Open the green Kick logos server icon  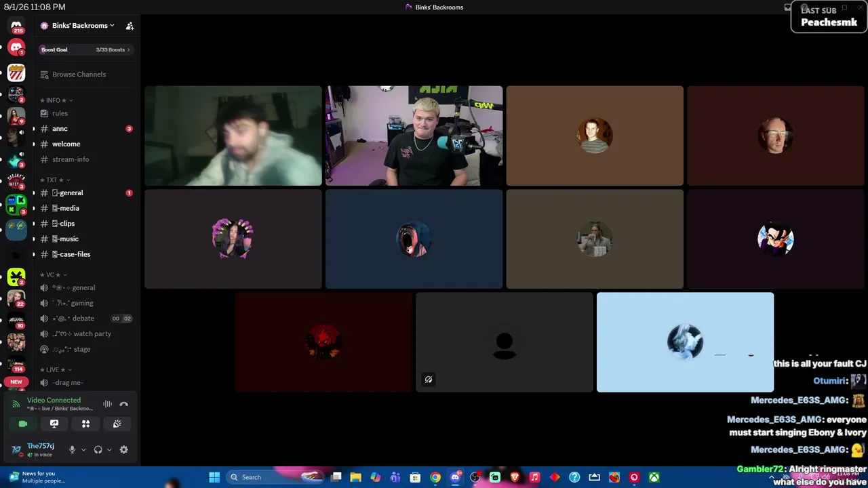click(16, 204)
